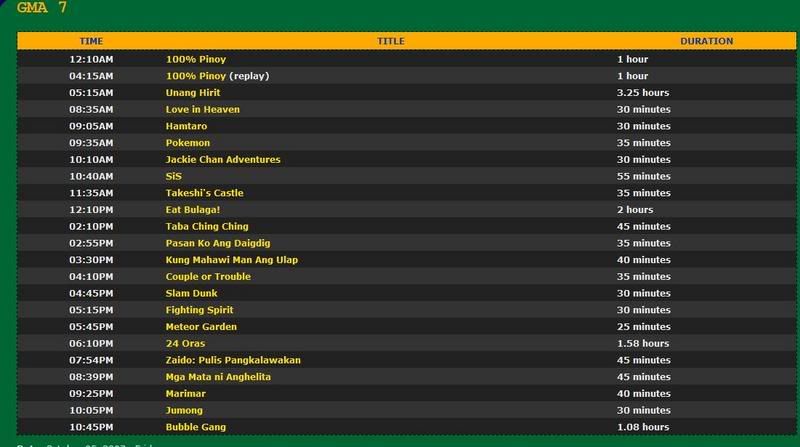Open the Slam Dunk show link
The height and width of the screenshot is (447, 800).
click(191, 293)
